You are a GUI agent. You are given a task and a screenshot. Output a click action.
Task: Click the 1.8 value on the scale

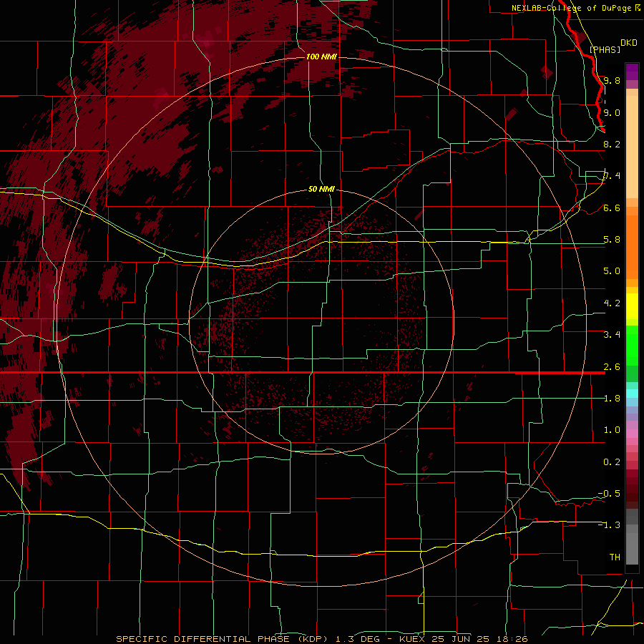pyautogui.click(x=612, y=399)
